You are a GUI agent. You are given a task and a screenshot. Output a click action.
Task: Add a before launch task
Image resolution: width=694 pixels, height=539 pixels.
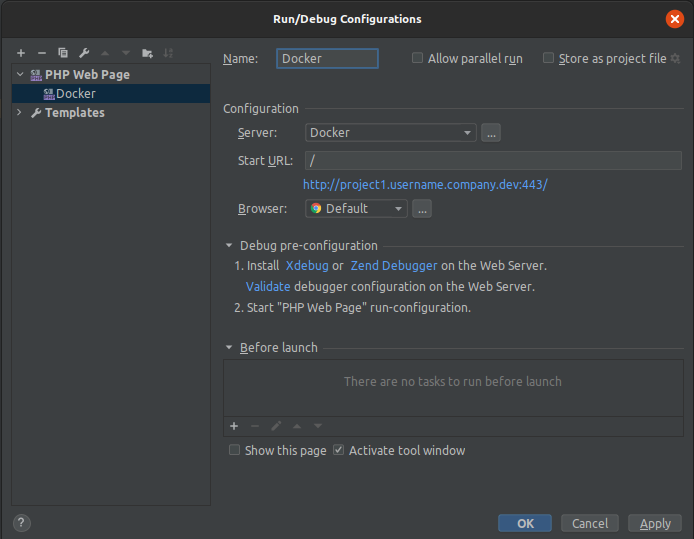click(x=234, y=426)
